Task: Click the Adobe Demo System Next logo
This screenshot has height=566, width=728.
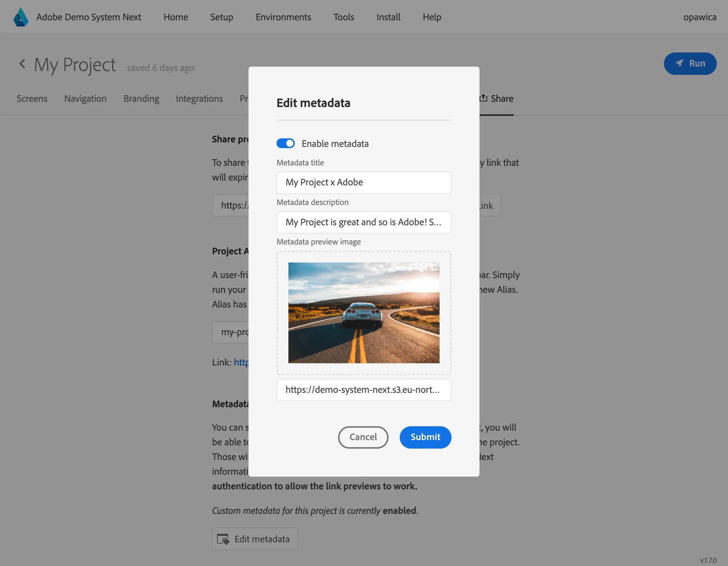Action: tap(21, 17)
